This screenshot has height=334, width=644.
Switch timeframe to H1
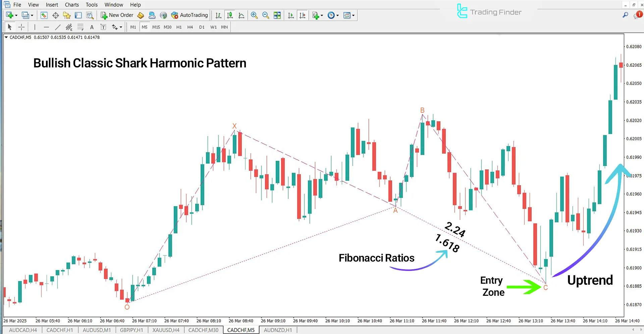click(x=179, y=27)
